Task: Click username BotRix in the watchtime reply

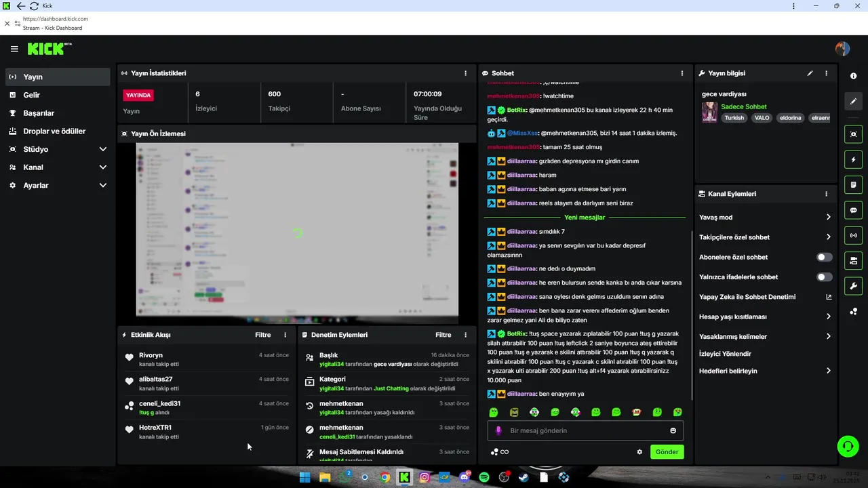Action: (517, 110)
